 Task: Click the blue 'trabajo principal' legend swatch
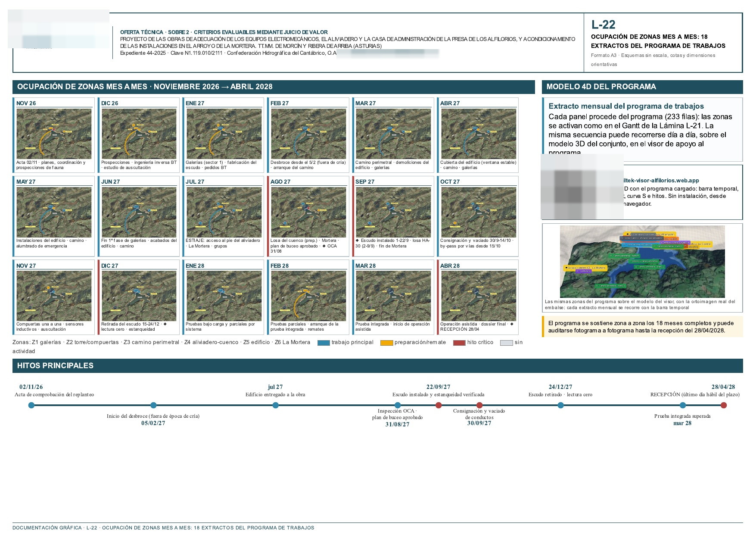[324, 343]
